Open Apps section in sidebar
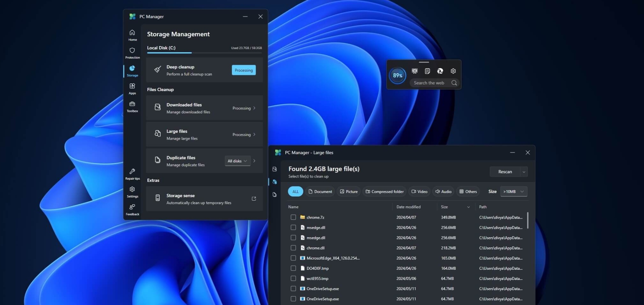 (x=132, y=89)
